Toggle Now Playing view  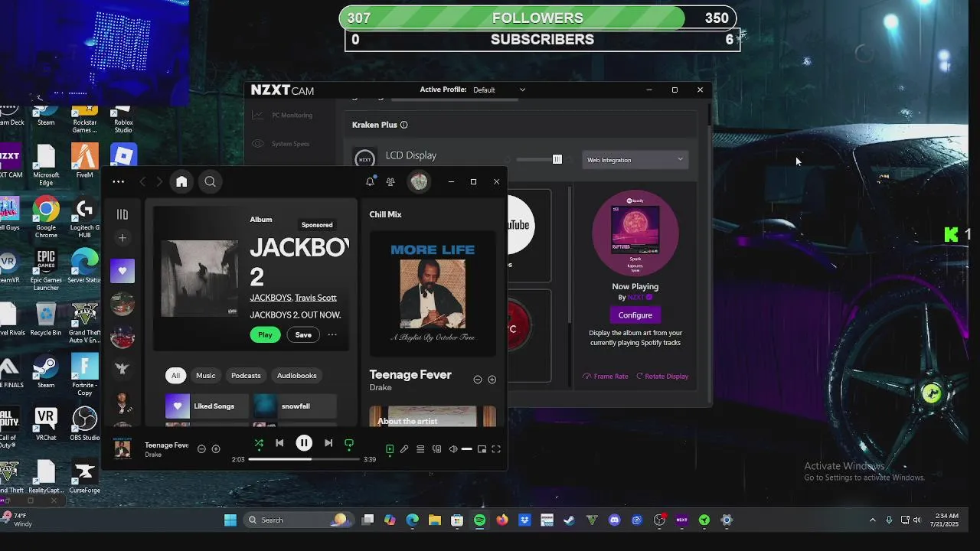coord(390,449)
